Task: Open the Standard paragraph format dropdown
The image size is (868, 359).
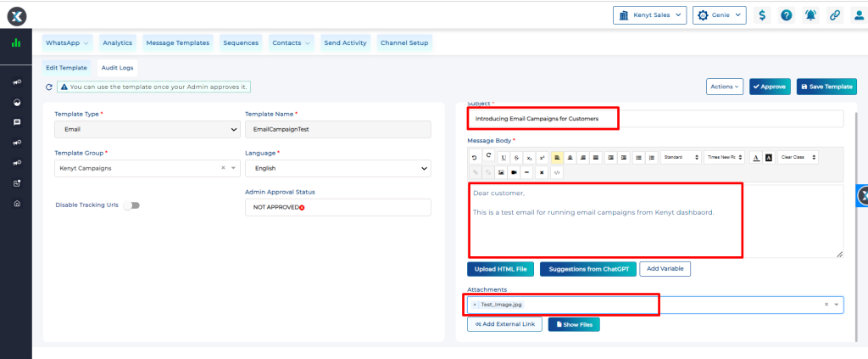Action: pos(681,157)
